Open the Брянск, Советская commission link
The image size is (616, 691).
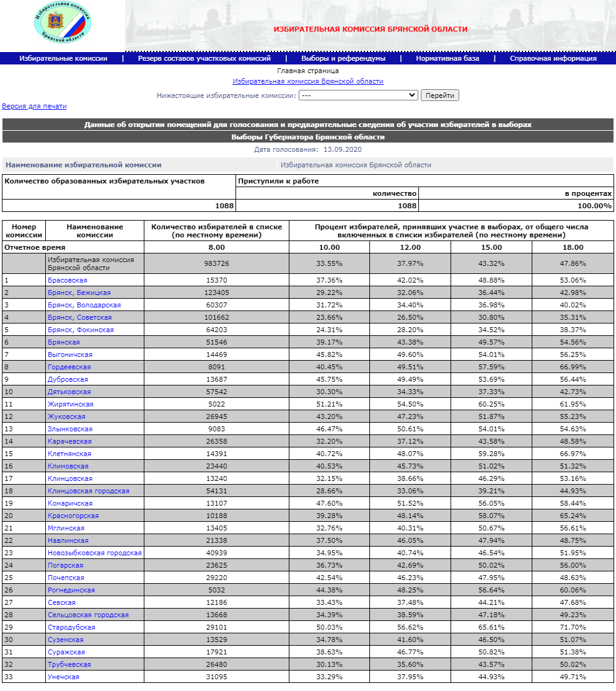pyautogui.click(x=80, y=317)
